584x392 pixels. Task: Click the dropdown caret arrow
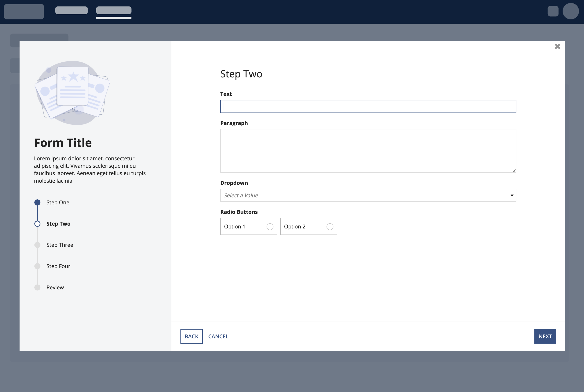point(512,195)
